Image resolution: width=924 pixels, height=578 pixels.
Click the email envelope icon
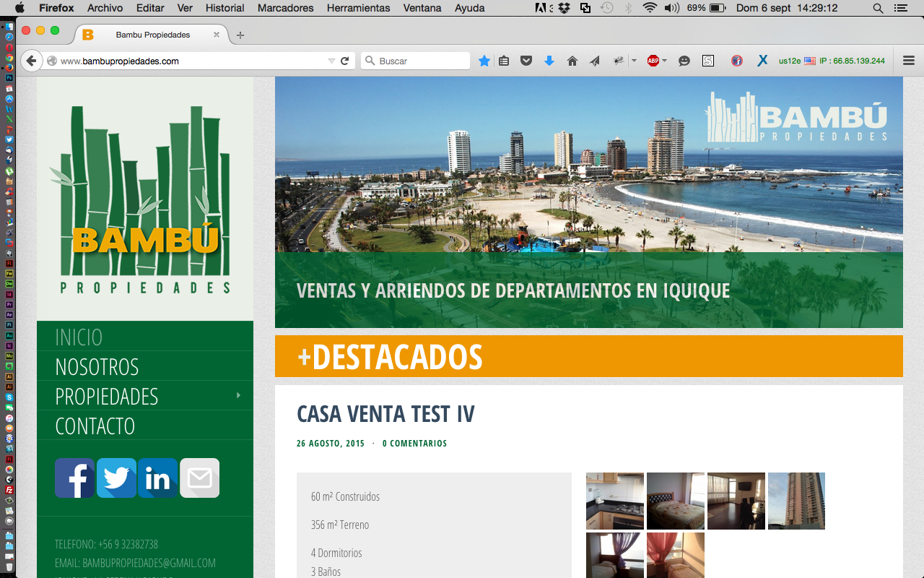coord(199,478)
